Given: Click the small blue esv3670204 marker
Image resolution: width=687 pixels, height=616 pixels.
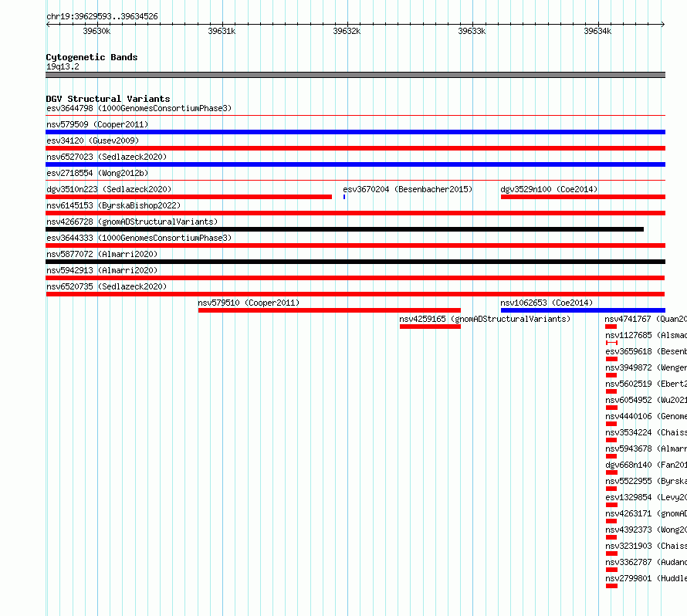Looking at the screenshot, I should tap(344, 197).
